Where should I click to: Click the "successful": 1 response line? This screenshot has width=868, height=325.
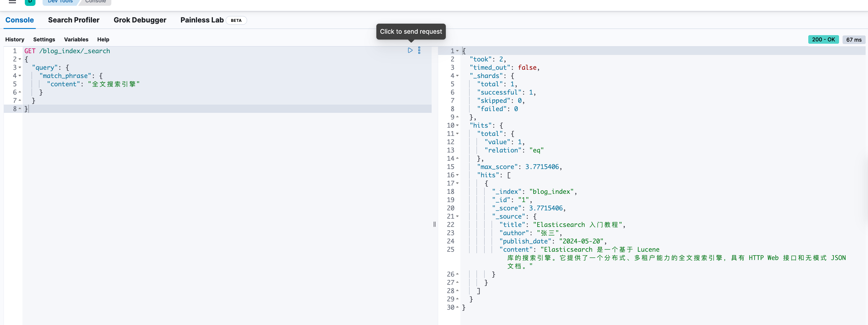(506, 92)
